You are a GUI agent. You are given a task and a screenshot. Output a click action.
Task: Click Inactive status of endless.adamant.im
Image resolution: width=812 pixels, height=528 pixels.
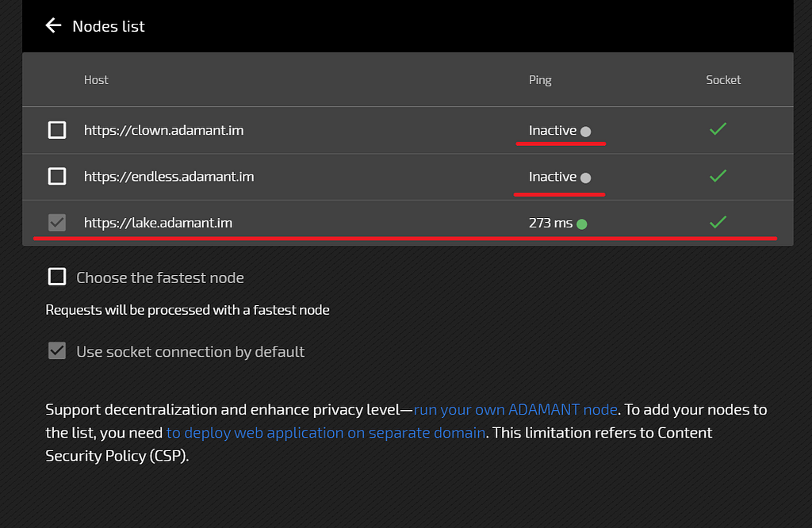click(x=553, y=177)
